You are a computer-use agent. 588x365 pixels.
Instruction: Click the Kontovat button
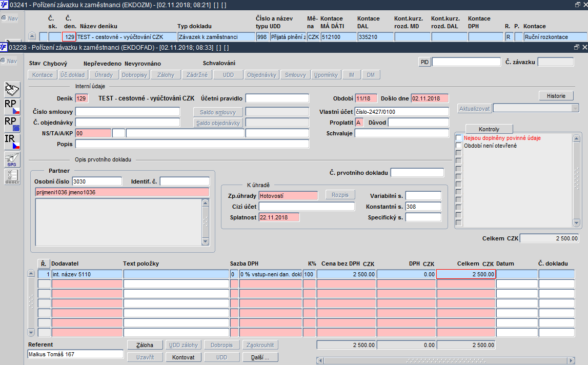tap(184, 357)
